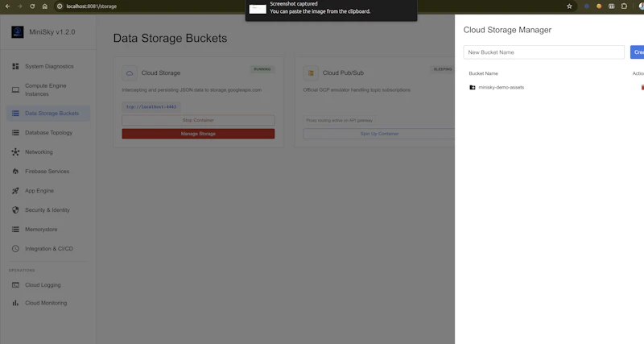Click the Bucket Name column header
This screenshot has width=644, height=344.
pos(484,73)
